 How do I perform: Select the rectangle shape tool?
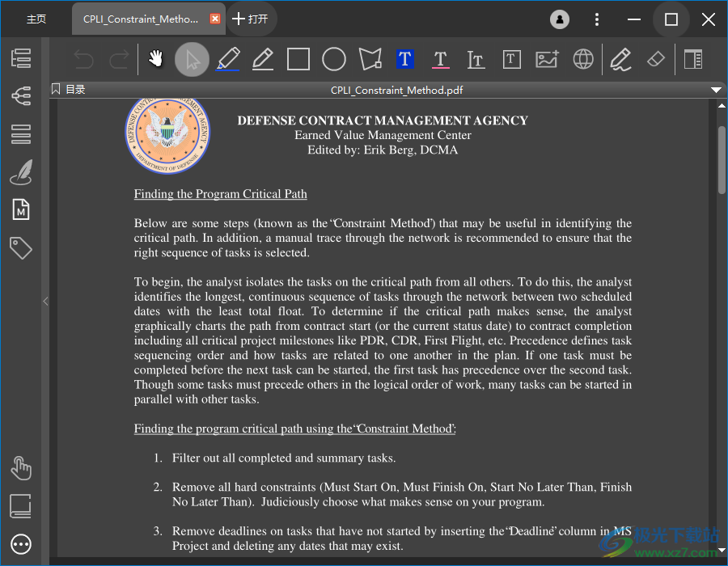pos(298,59)
